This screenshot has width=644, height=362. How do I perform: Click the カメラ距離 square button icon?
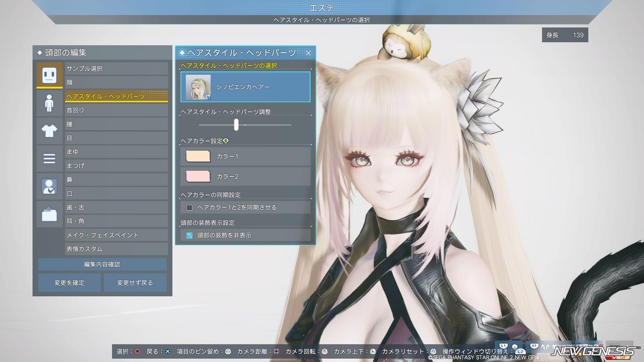tap(276, 351)
